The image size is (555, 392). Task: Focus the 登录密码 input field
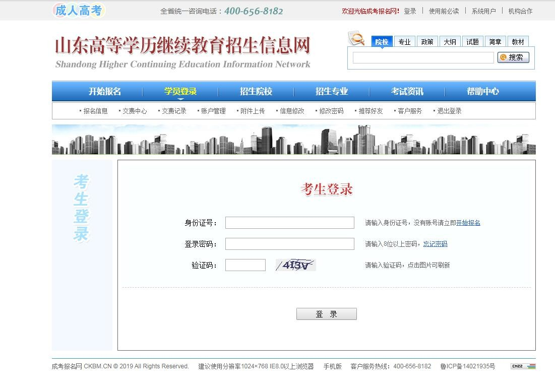[289, 244]
